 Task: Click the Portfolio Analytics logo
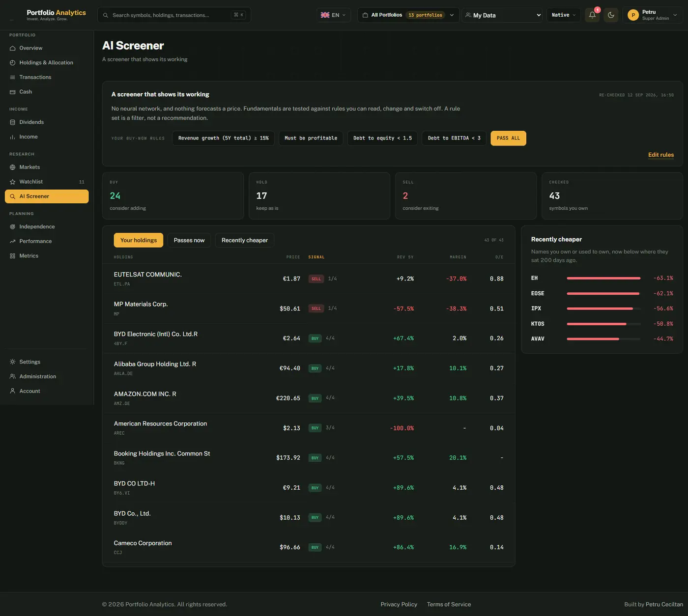click(56, 15)
